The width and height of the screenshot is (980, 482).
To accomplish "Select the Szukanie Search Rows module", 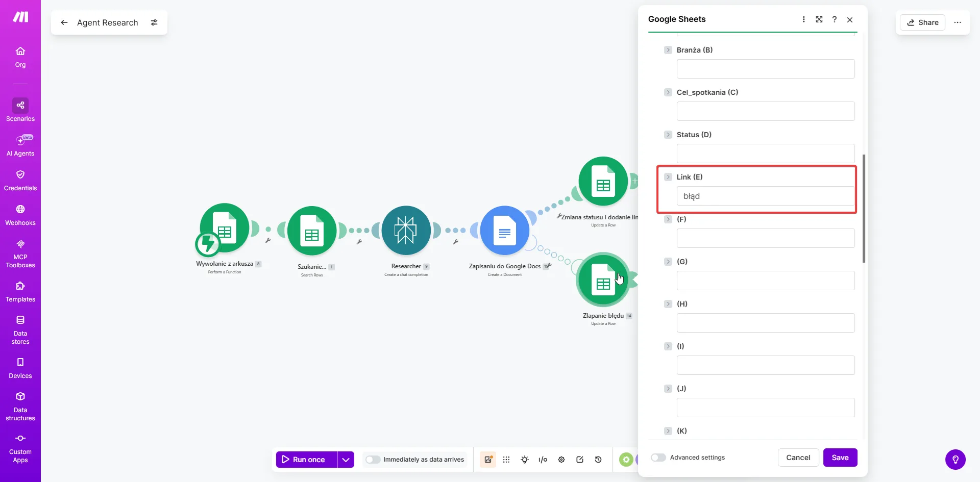I will click(x=312, y=231).
